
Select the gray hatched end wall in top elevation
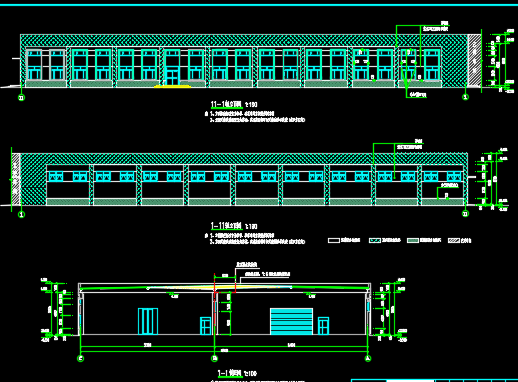tap(474, 61)
